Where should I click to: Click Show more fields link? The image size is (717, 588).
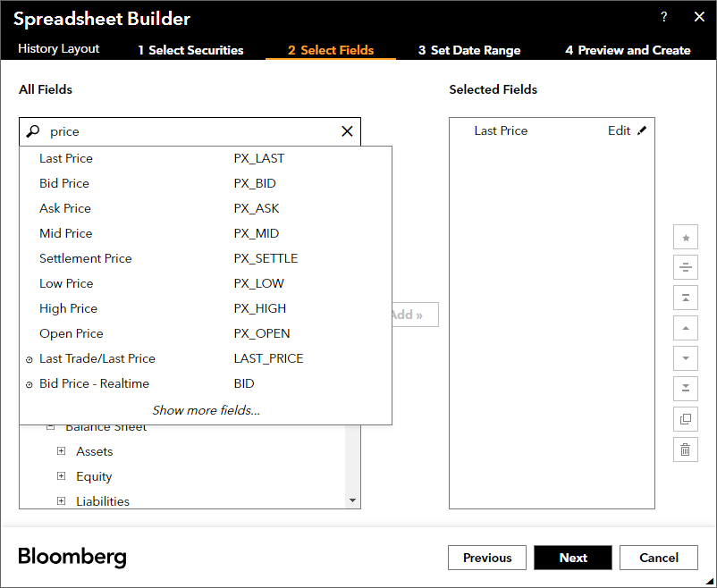pos(206,409)
